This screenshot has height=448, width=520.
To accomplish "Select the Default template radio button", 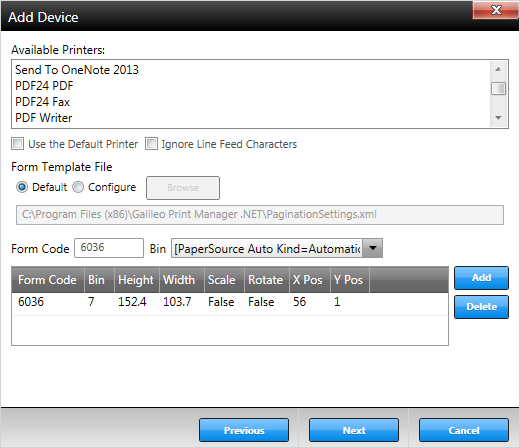I will coord(22,187).
